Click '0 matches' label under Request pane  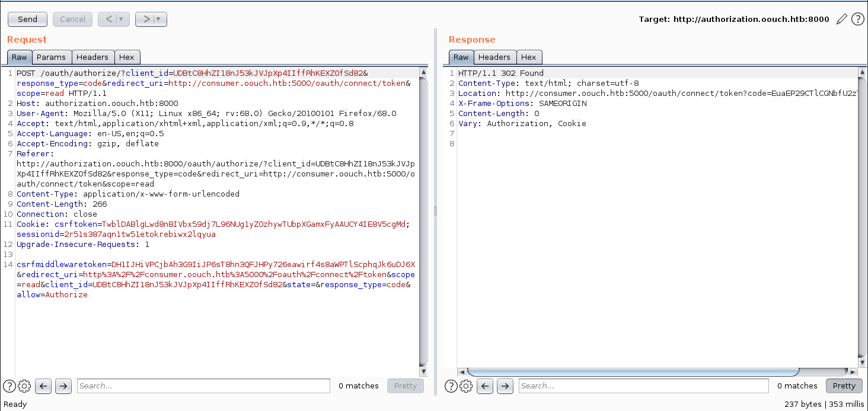pos(359,386)
